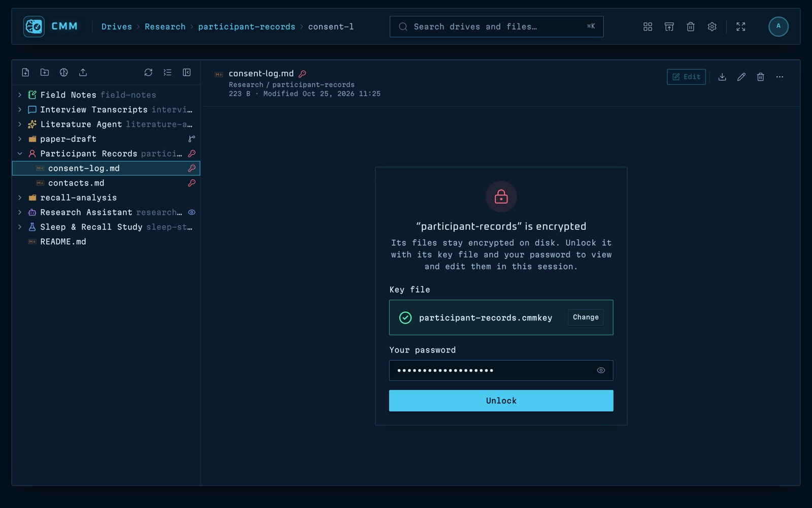
Task: Click key icon beside Participant Records
Action: tap(192, 153)
